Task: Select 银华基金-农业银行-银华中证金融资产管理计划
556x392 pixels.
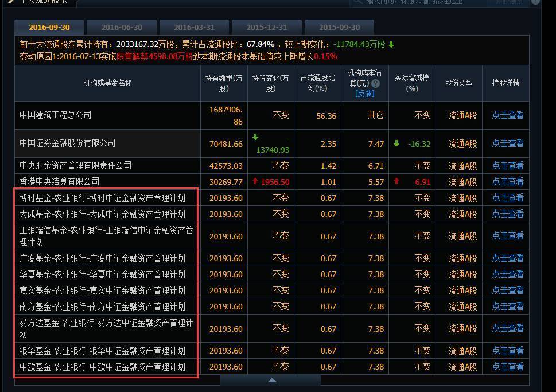Action: [x=102, y=351]
